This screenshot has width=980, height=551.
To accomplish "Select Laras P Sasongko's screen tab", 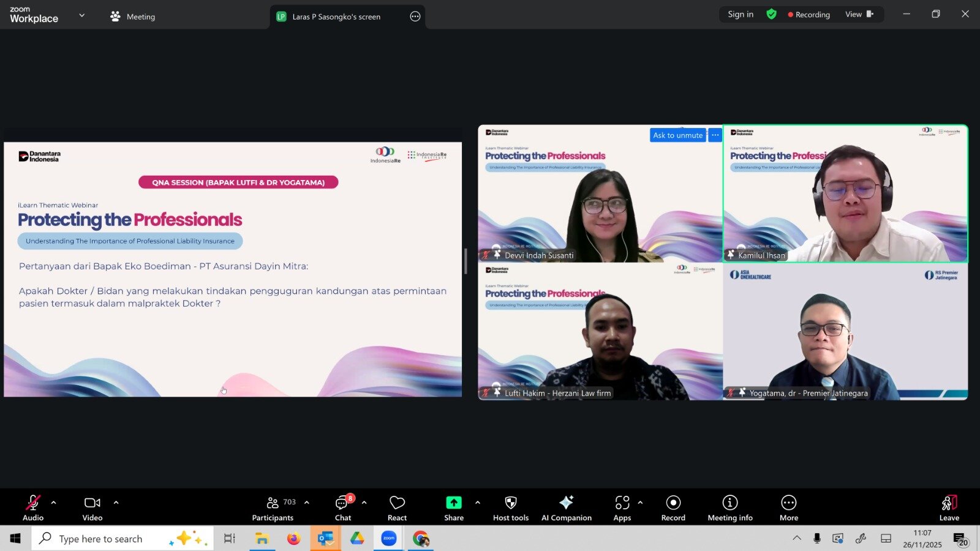I will (x=336, y=17).
